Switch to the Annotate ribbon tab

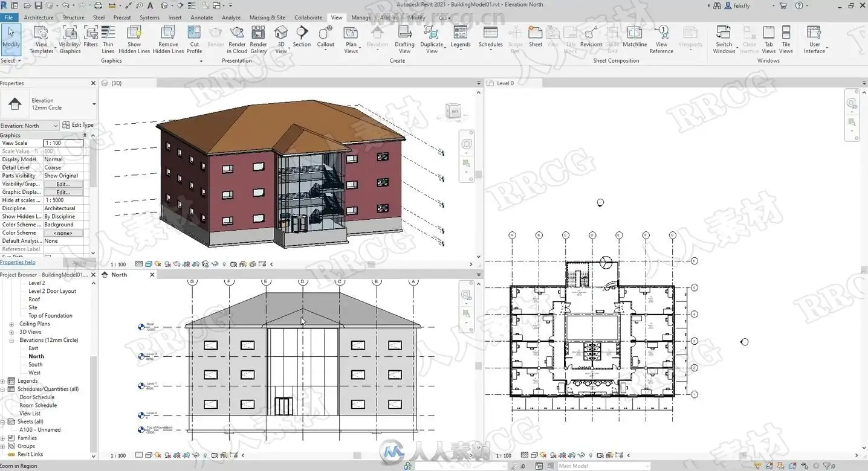202,18
